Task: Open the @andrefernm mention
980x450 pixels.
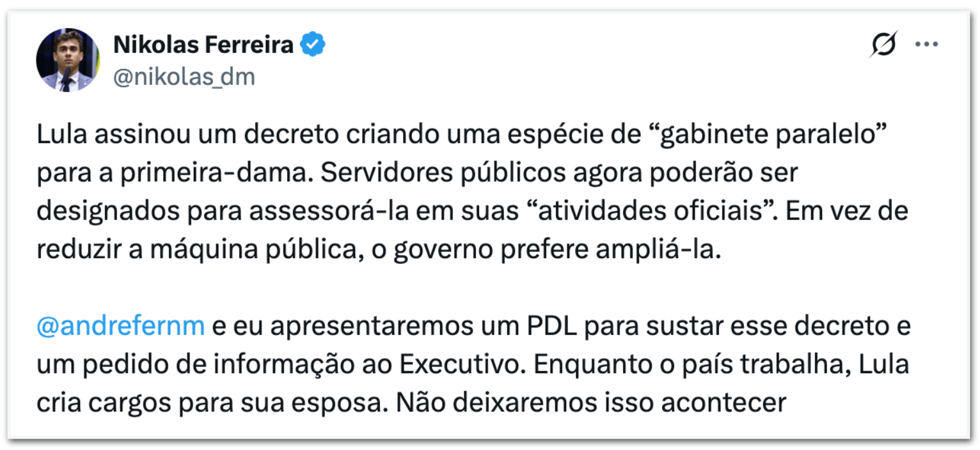Action: click(121, 325)
